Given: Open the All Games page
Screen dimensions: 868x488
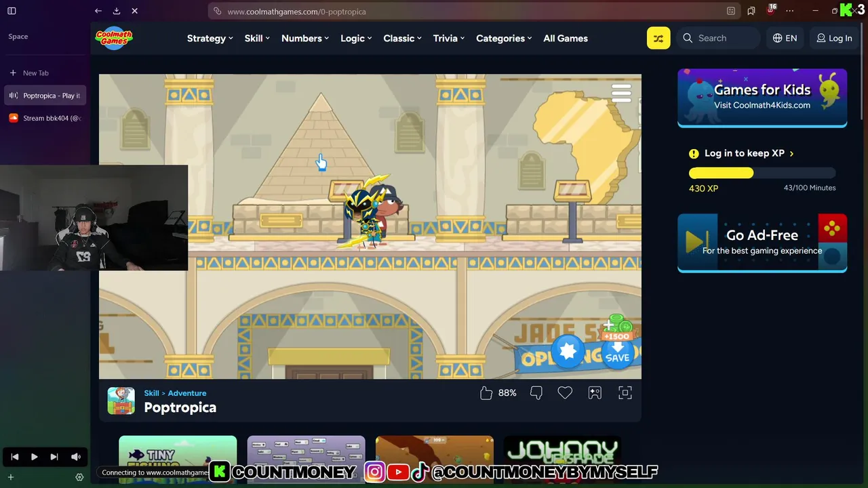Looking at the screenshot, I should pos(566,39).
